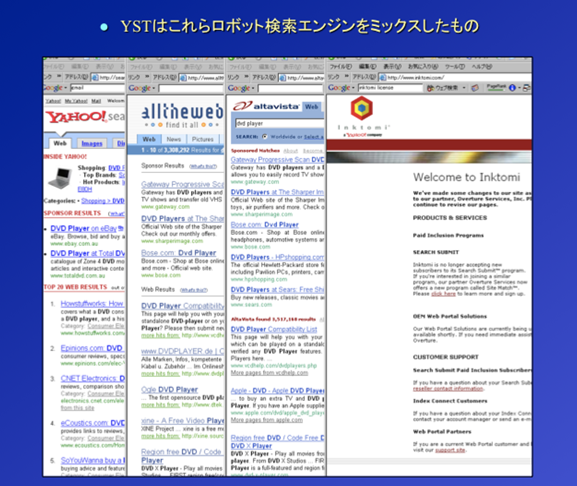This screenshot has width=577, height=486.
Task: Click the IE page icon in Yahoo window address bar
Action: point(94,77)
